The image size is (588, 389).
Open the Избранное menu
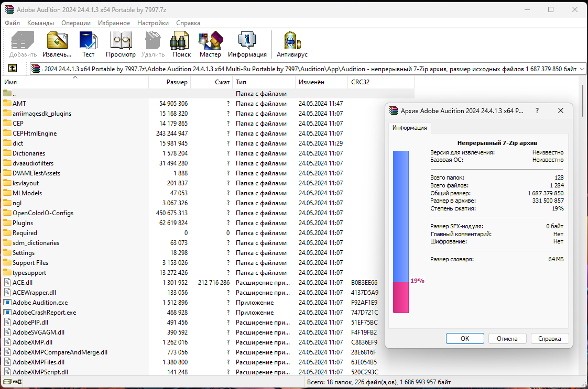(x=114, y=23)
